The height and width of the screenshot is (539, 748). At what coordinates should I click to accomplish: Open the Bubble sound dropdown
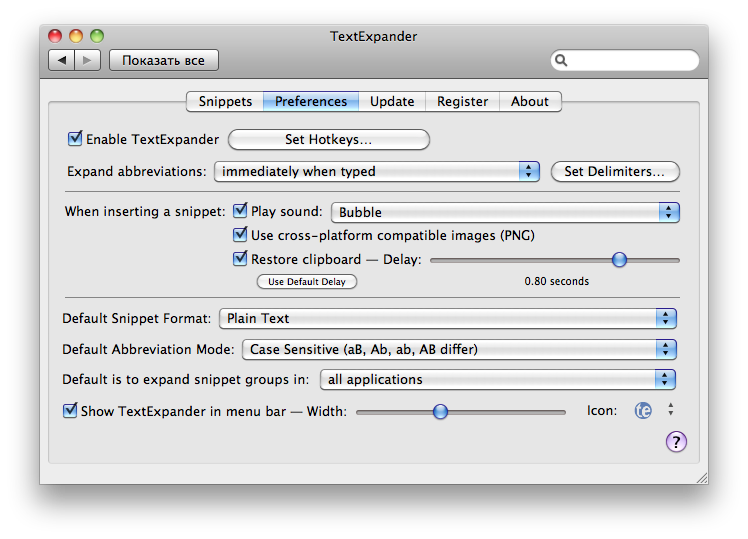[505, 212]
